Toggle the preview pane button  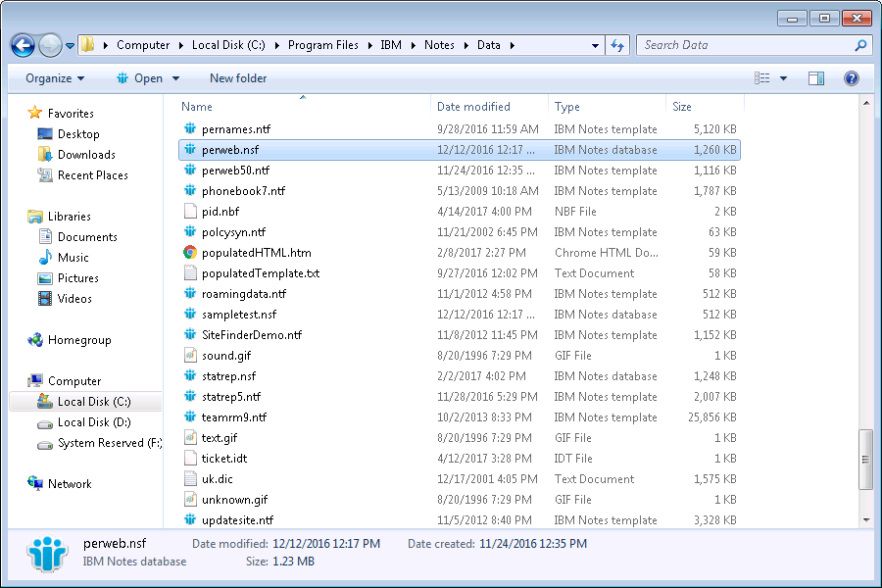[816, 78]
